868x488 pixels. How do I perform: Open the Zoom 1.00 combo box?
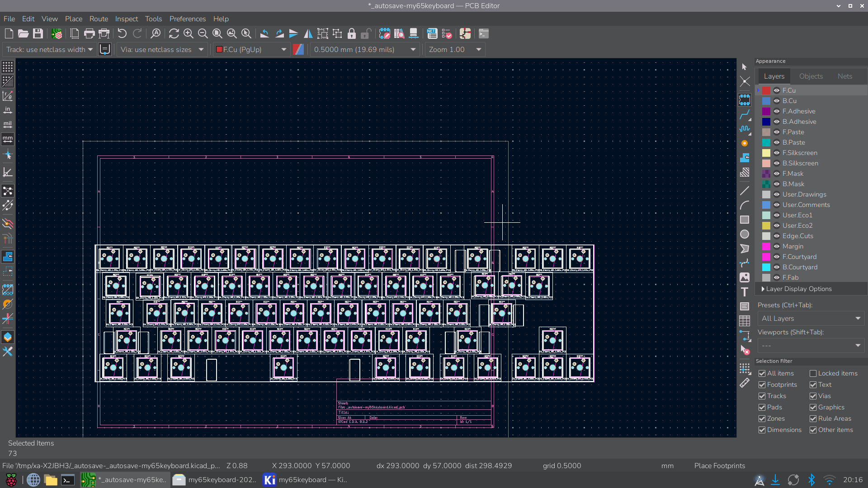[x=454, y=49]
